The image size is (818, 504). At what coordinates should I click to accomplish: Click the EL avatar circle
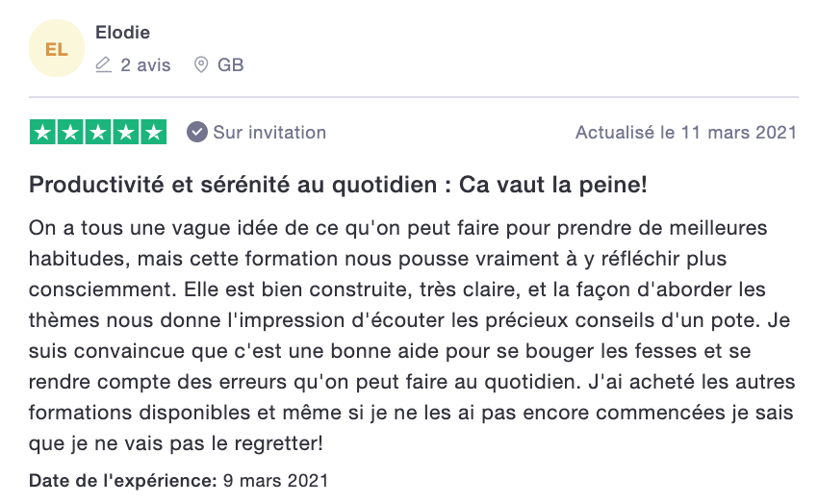57,49
